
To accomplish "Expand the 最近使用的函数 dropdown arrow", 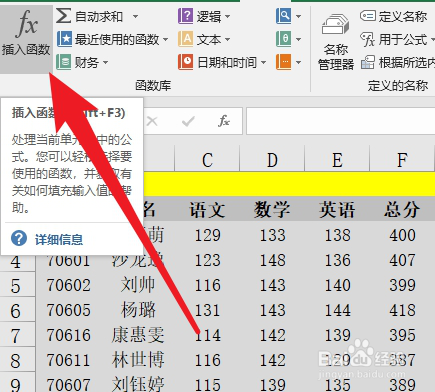I will click(165, 40).
